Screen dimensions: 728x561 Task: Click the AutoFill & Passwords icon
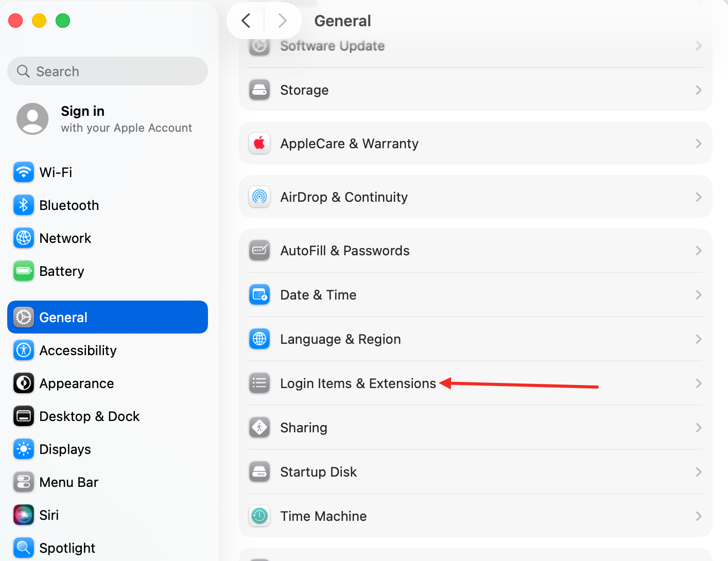259,251
